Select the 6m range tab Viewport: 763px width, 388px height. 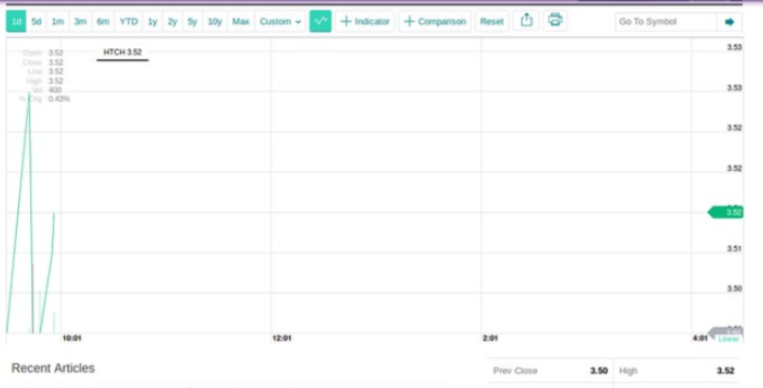(x=103, y=21)
